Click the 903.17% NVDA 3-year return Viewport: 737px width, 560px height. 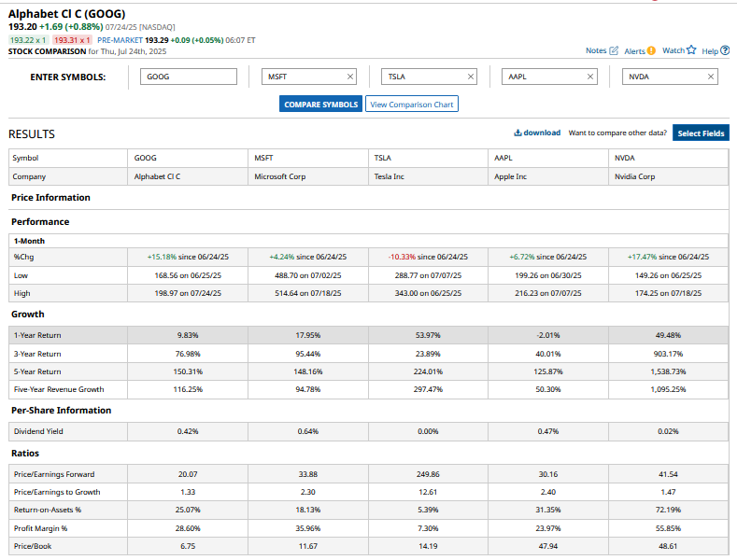coord(669,354)
